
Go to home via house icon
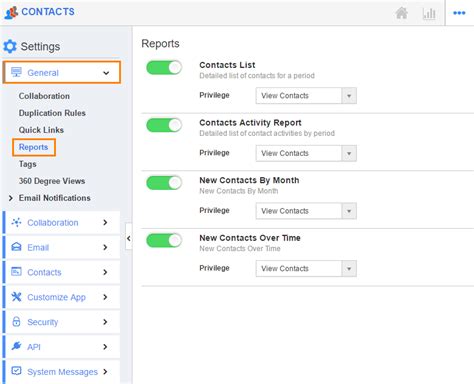coord(402,13)
